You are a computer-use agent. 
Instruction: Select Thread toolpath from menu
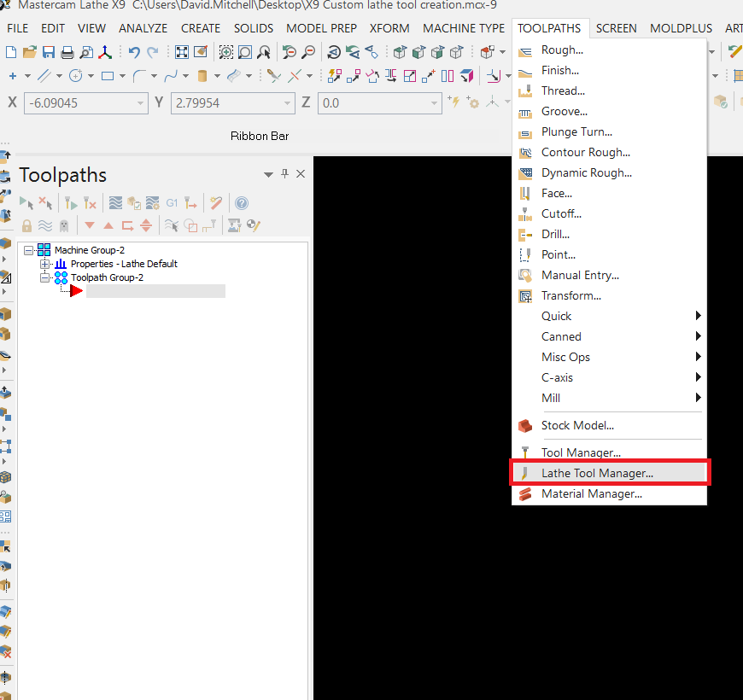click(x=609, y=90)
